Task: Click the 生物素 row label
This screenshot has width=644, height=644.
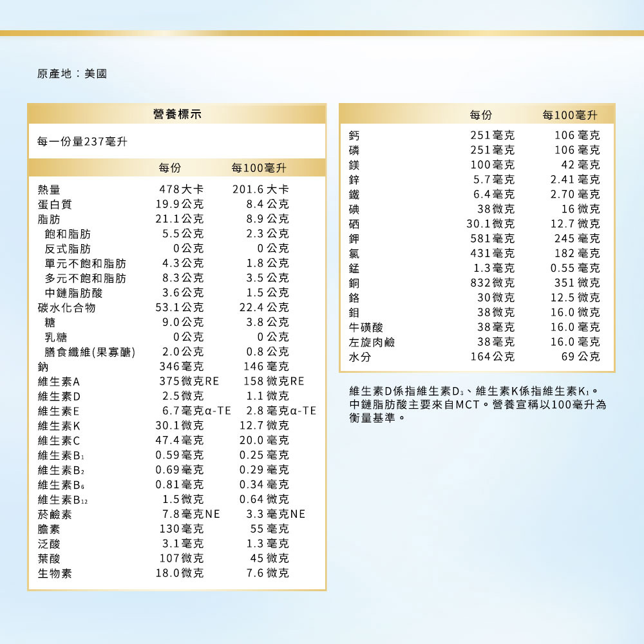Action: point(55,573)
